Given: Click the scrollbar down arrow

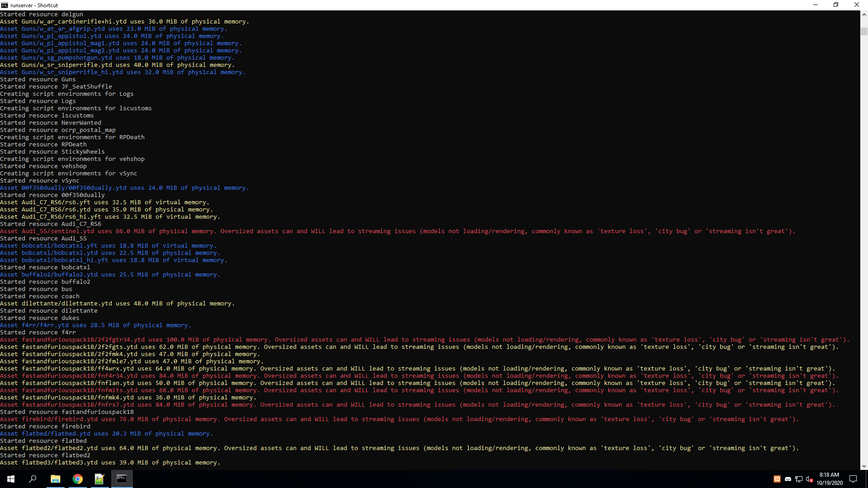Looking at the screenshot, I should (864, 466).
